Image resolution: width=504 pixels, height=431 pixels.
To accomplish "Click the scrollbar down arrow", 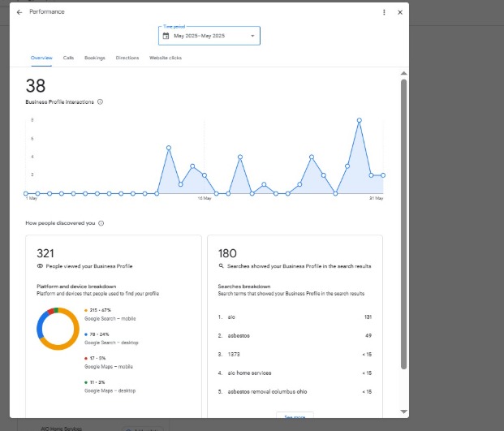I will tap(403, 412).
